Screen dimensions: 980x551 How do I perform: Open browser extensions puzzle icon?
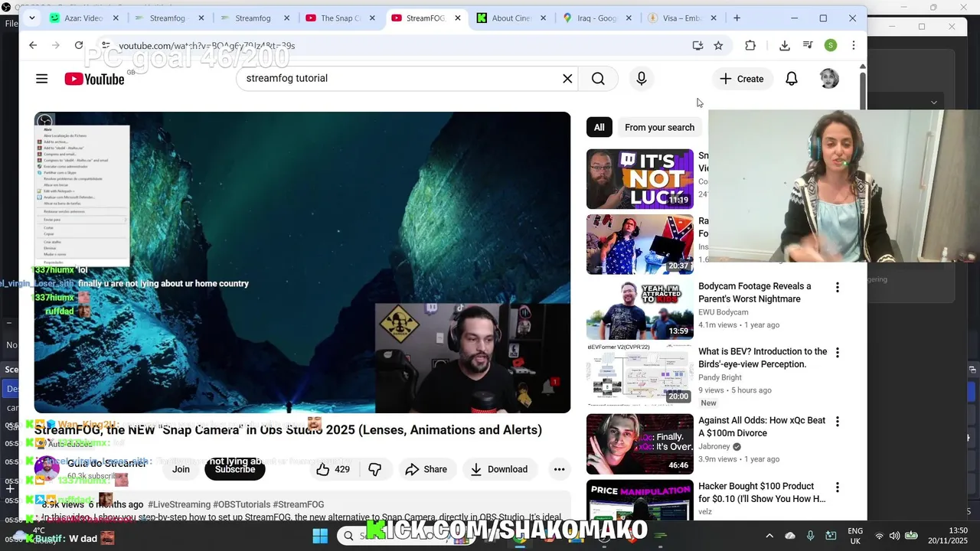click(x=750, y=46)
